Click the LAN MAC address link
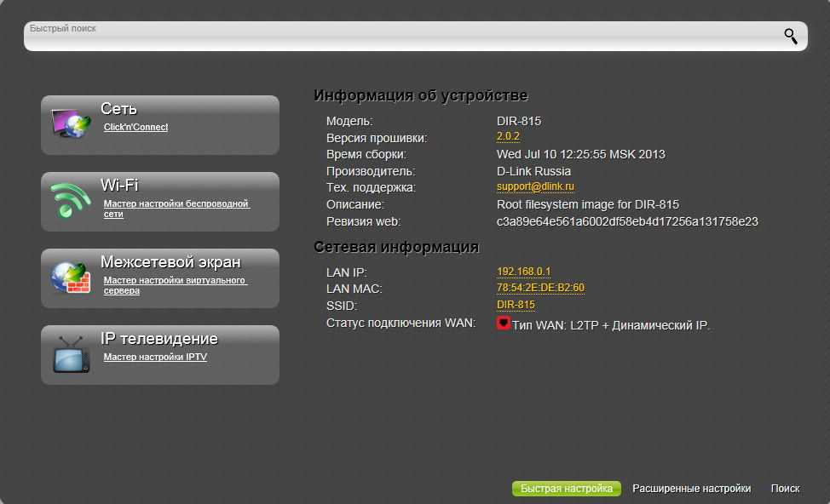Viewport: 830px width, 504px height. 540,288
